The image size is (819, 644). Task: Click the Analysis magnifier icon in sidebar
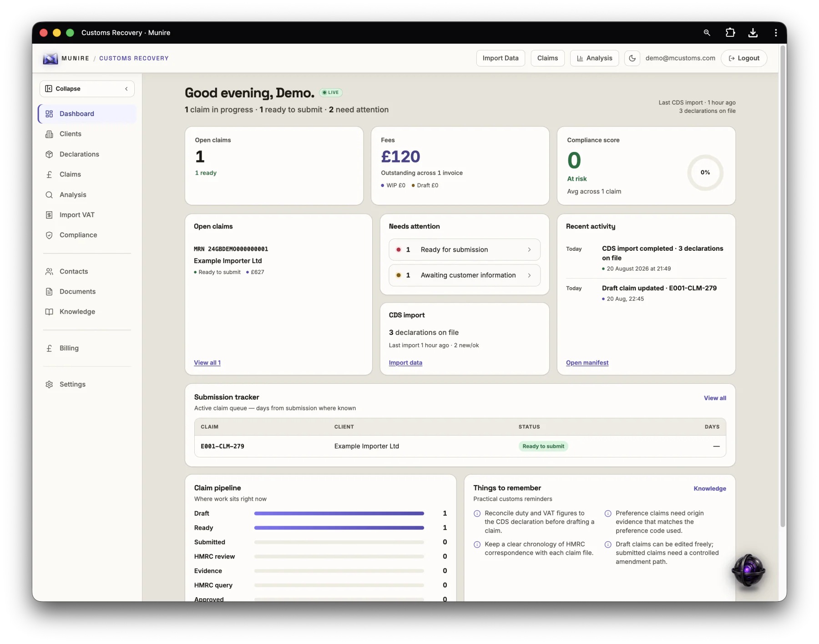tap(49, 195)
